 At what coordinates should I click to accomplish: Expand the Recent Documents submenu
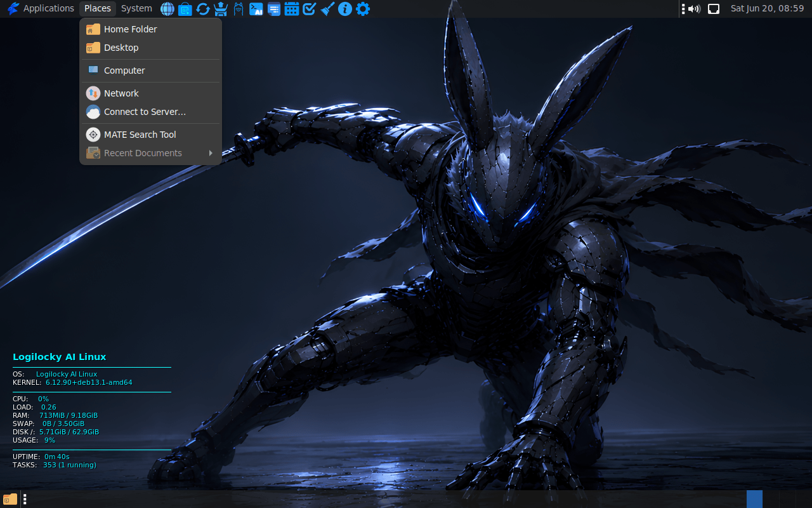pos(151,153)
